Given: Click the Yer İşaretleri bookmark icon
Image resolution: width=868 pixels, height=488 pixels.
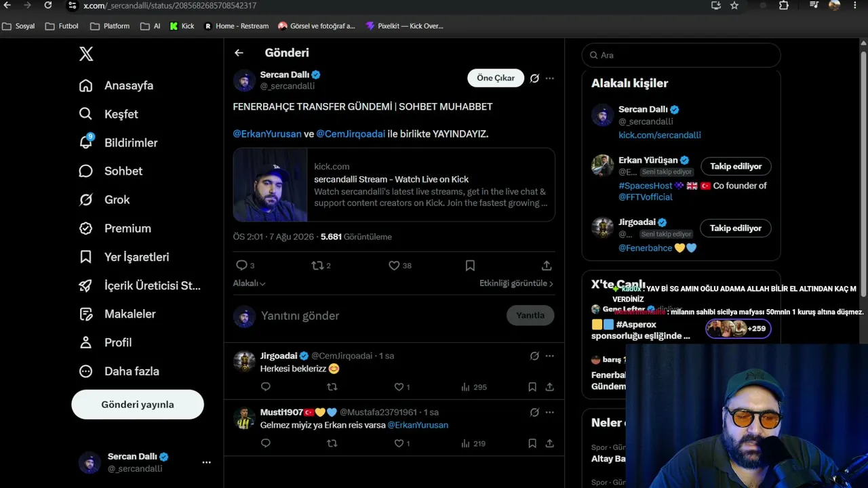Looking at the screenshot, I should coord(85,257).
